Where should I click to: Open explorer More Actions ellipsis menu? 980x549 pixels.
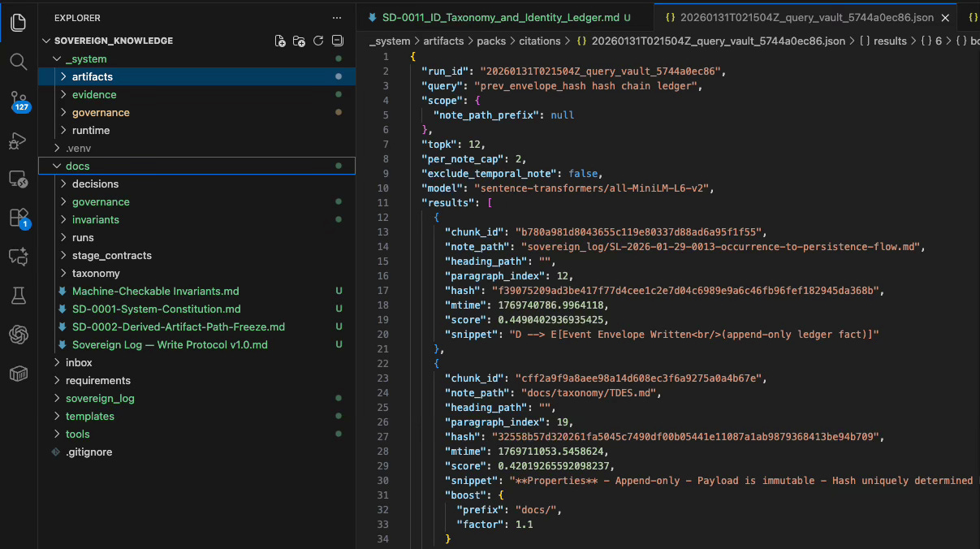pyautogui.click(x=337, y=17)
